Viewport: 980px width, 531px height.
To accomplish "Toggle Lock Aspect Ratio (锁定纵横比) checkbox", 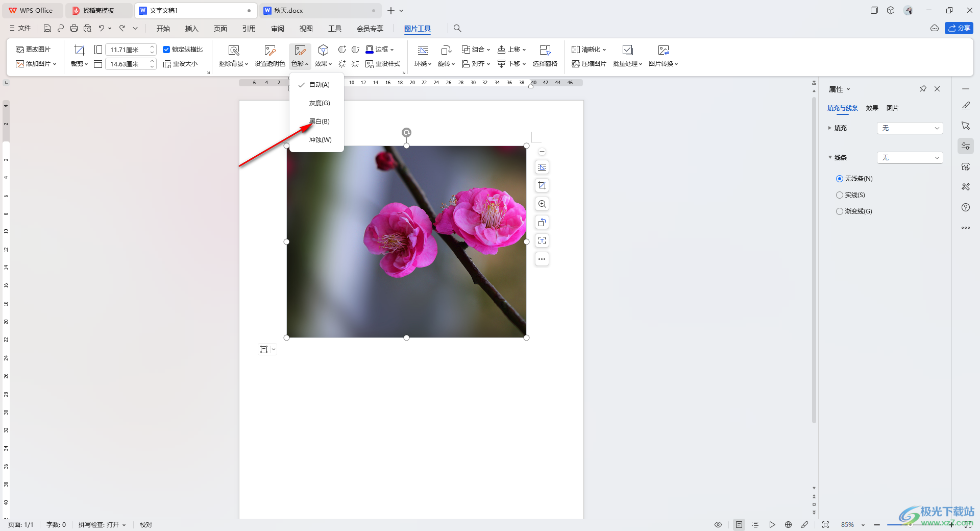I will pyautogui.click(x=166, y=50).
